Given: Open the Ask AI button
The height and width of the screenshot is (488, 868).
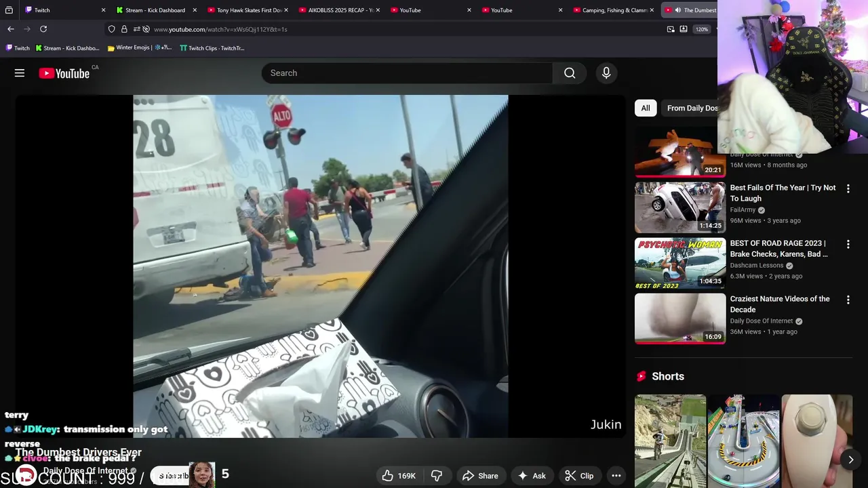Looking at the screenshot, I should pyautogui.click(x=532, y=476).
